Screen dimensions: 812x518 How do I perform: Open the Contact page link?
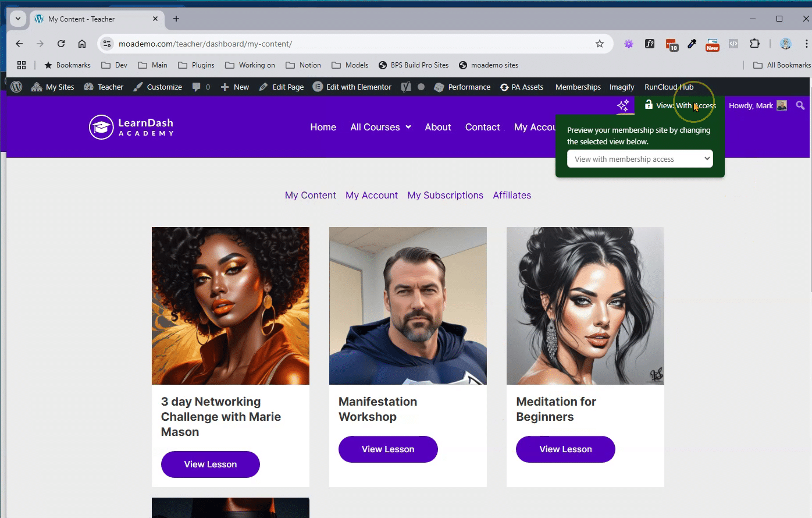tap(482, 127)
